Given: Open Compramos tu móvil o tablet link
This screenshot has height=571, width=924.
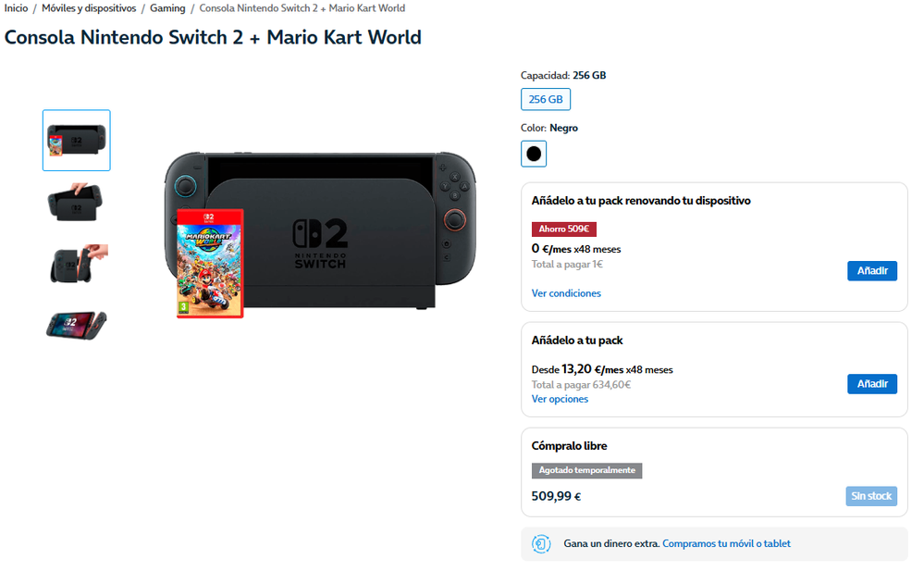Looking at the screenshot, I should pyautogui.click(x=726, y=544).
